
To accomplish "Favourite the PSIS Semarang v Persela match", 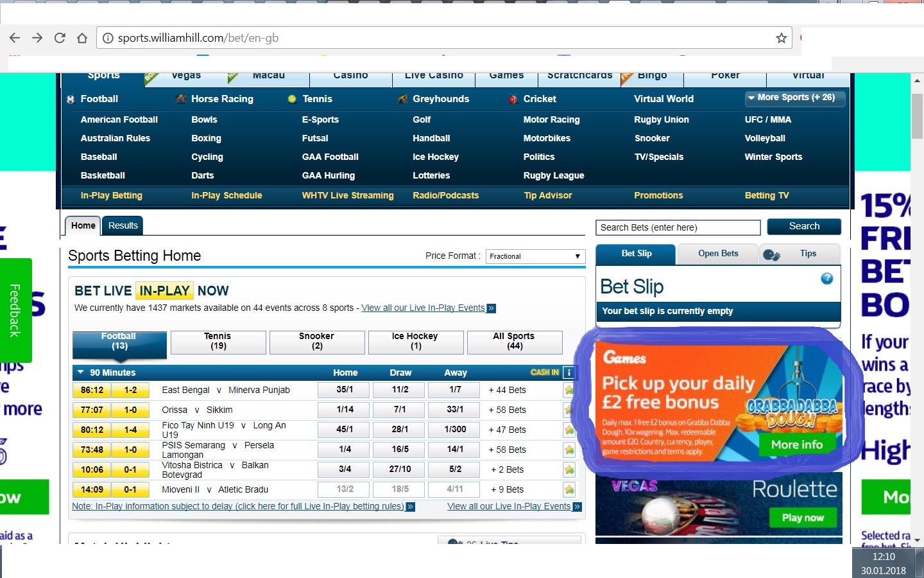I will [569, 450].
